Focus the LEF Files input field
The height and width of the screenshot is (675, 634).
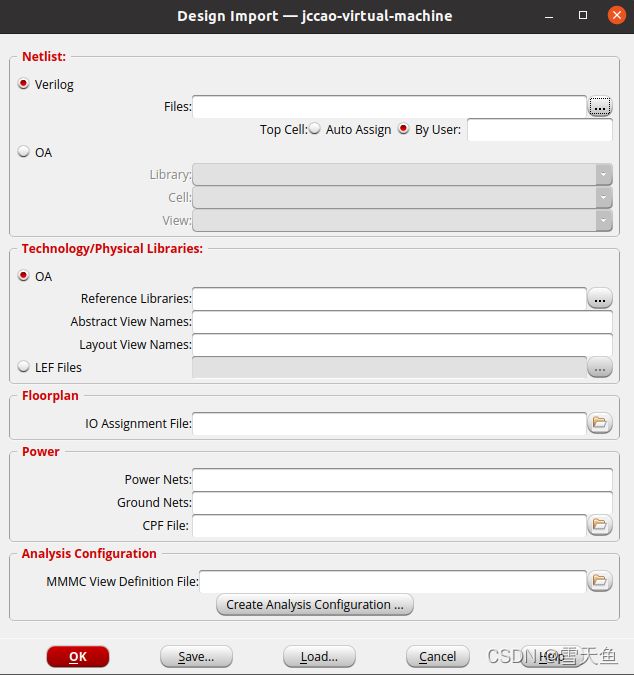tap(390, 367)
